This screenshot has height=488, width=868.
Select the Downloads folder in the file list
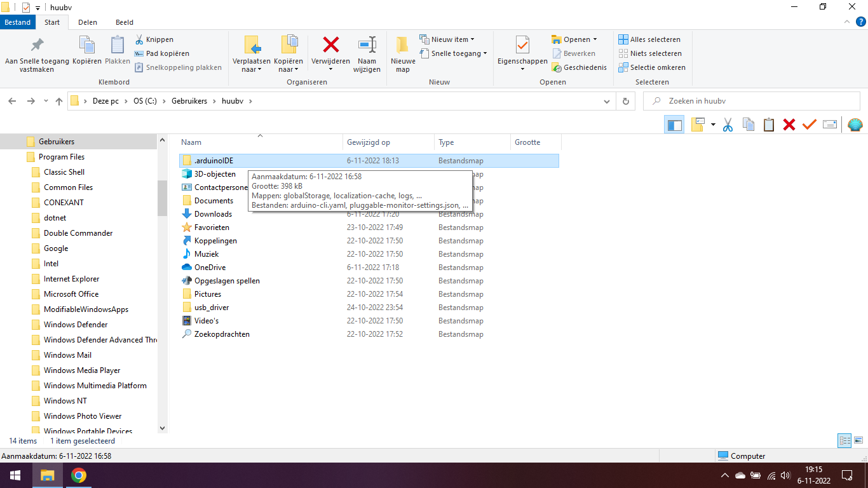tap(213, 214)
